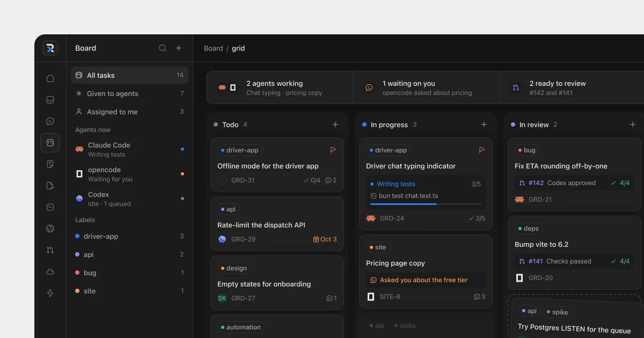644x338 pixels.
Task: Select Given to agents filter
Action: 129,93
